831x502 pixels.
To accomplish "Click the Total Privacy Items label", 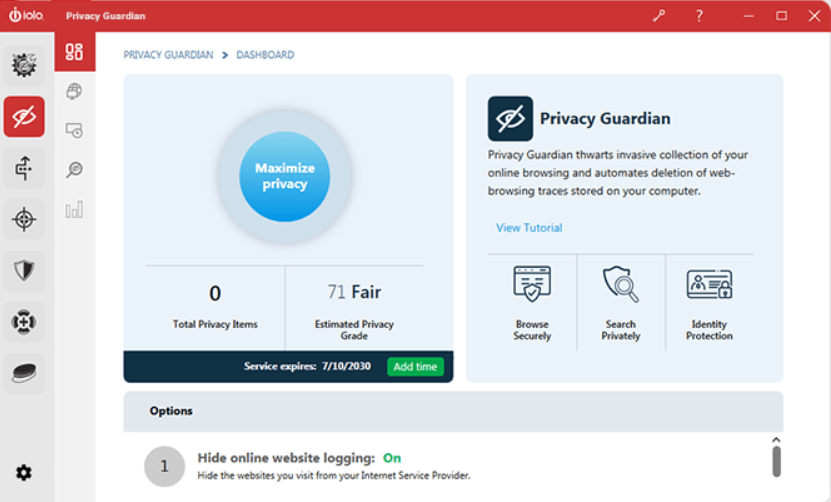I will 215,324.
